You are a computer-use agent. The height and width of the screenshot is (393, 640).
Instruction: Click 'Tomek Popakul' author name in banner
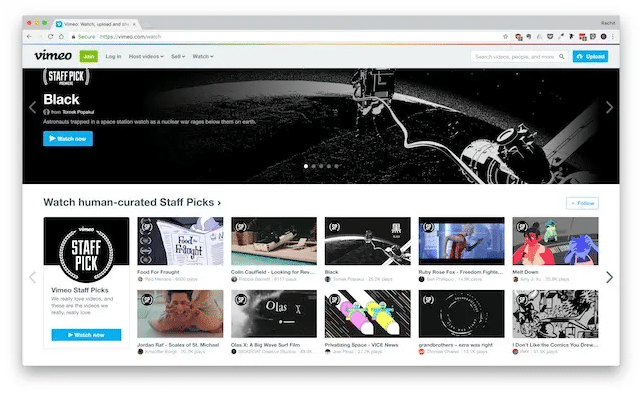(x=78, y=112)
